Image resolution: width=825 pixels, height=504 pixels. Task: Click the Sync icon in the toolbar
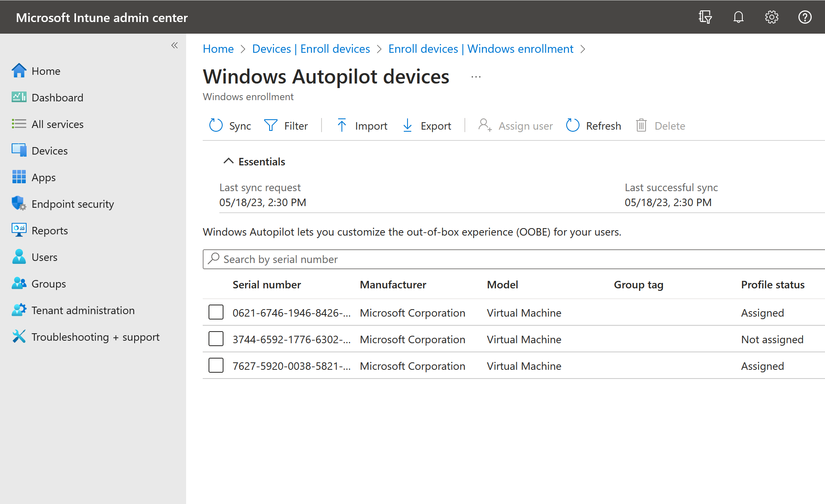point(216,125)
